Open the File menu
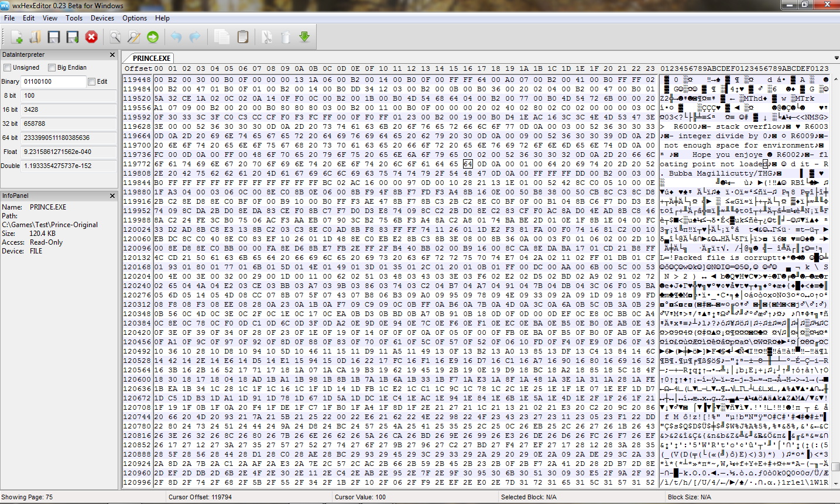Screen dimensions: 840x504 point(9,18)
